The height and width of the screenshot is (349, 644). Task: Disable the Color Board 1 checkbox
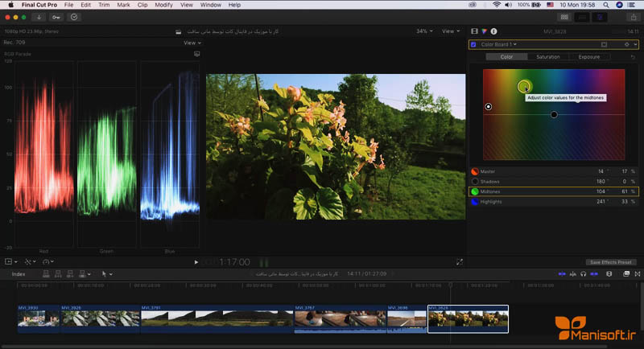coord(473,44)
